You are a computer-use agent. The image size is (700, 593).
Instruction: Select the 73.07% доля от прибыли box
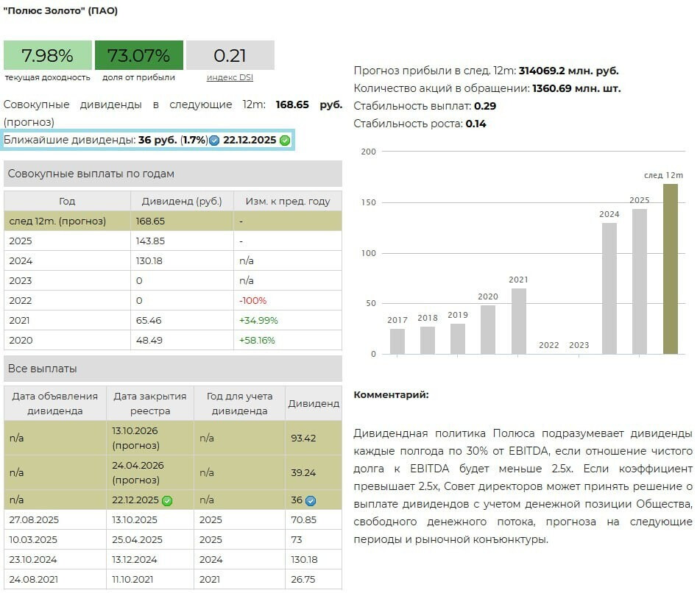tap(138, 55)
